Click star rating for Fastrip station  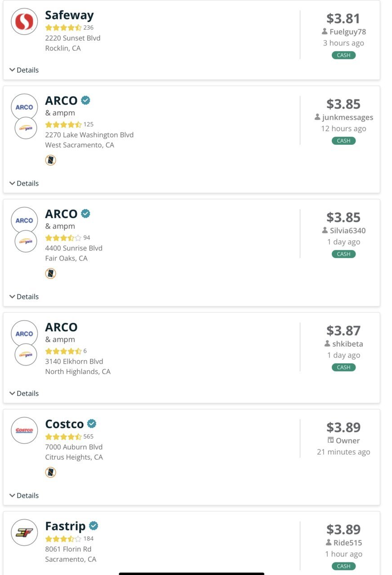[x=63, y=539]
